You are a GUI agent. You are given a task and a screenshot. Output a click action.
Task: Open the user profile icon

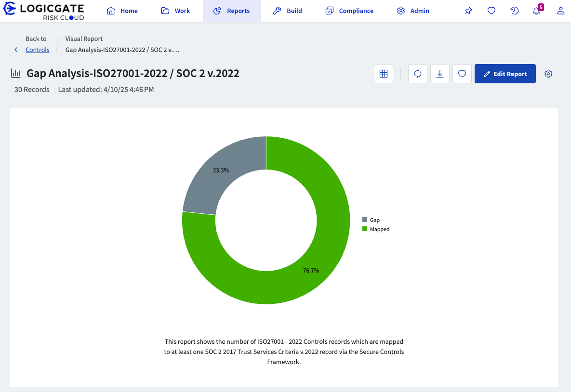pyautogui.click(x=561, y=11)
